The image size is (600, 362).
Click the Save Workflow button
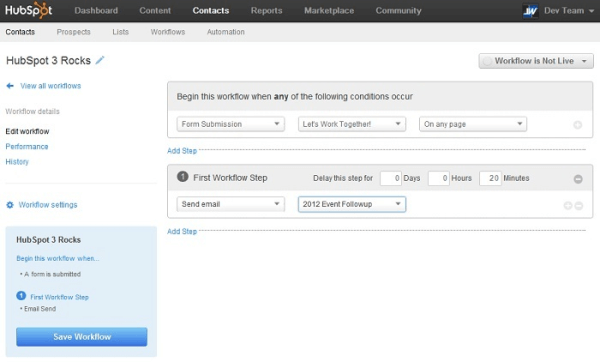[82, 337]
